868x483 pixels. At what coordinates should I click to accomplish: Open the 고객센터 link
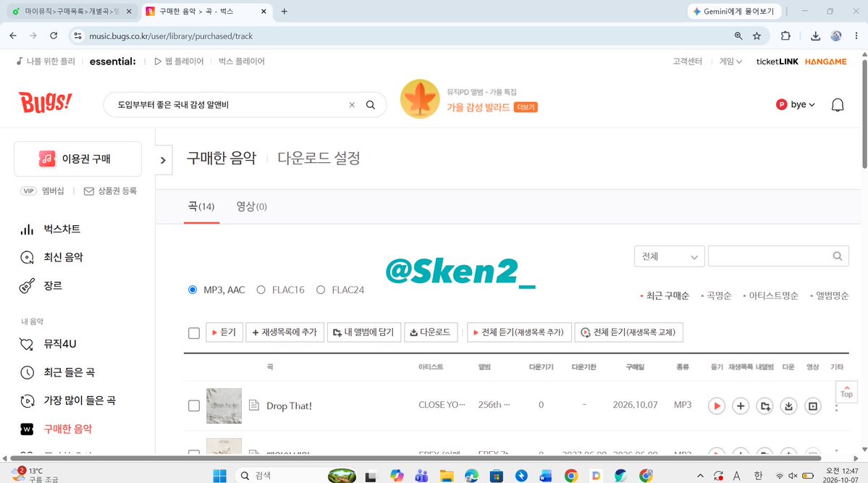click(x=687, y=62)
